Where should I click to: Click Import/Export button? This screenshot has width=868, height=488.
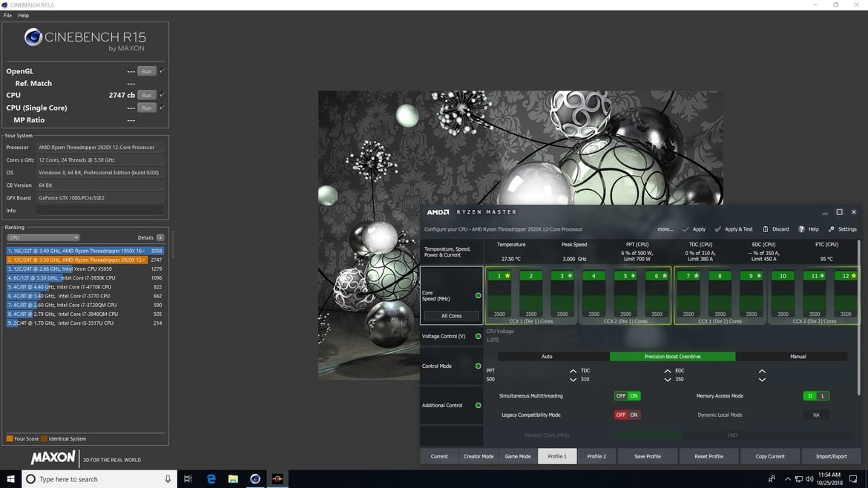(x=831, y=456)
